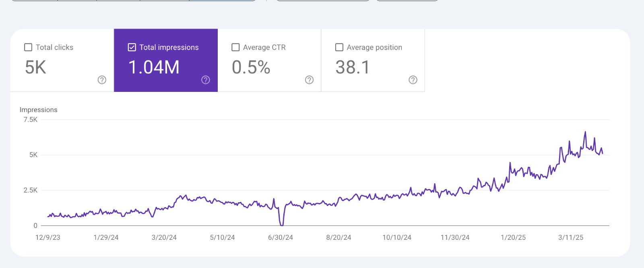Click the 6/30/24 x-axis date label
This screenshot has width=644, height=268.
click(281, 237)
